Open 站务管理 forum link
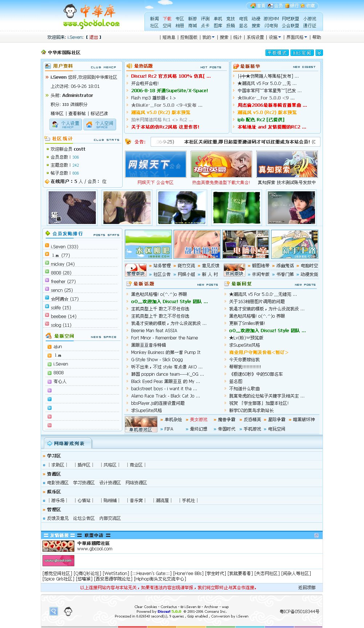364x628 pixels. point(162,266)
